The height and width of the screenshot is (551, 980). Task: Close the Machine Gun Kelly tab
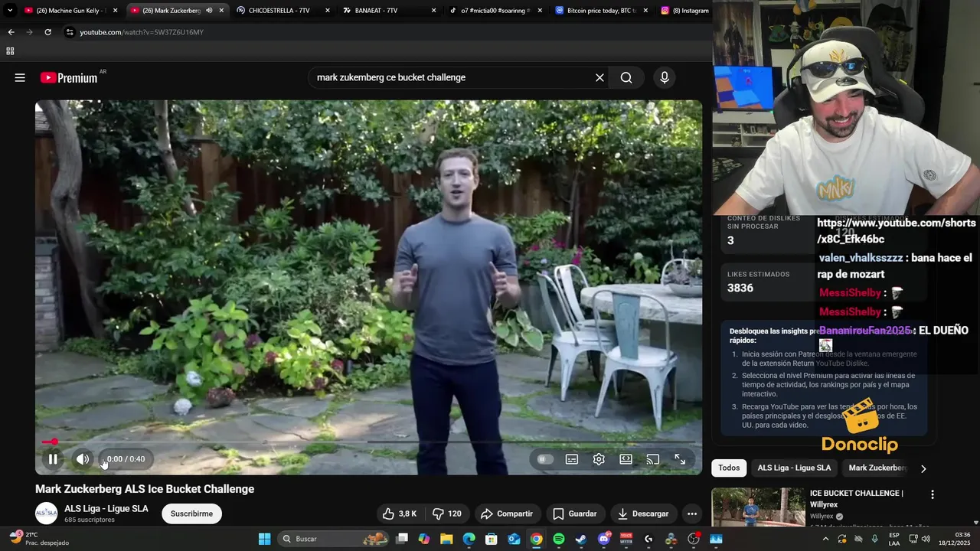(x=115, y=11)
